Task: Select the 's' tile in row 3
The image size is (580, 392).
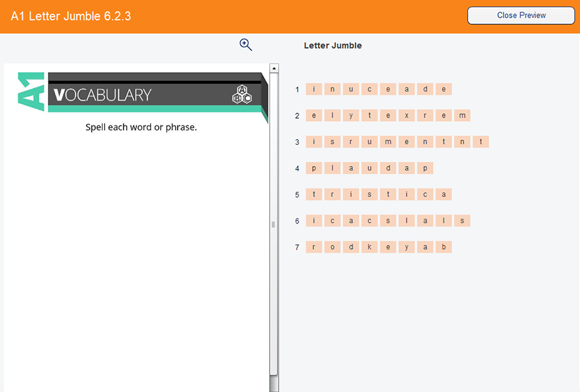Action: point(333,142)
